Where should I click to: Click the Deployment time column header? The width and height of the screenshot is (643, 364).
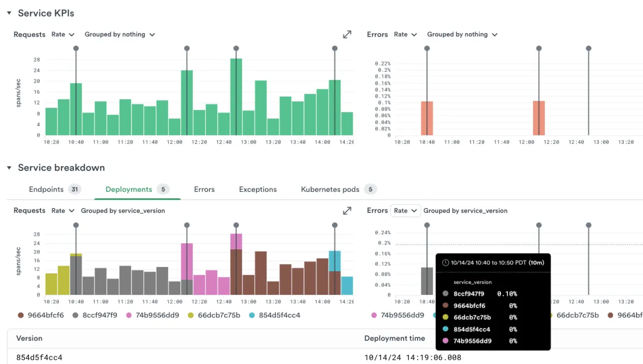394,338
